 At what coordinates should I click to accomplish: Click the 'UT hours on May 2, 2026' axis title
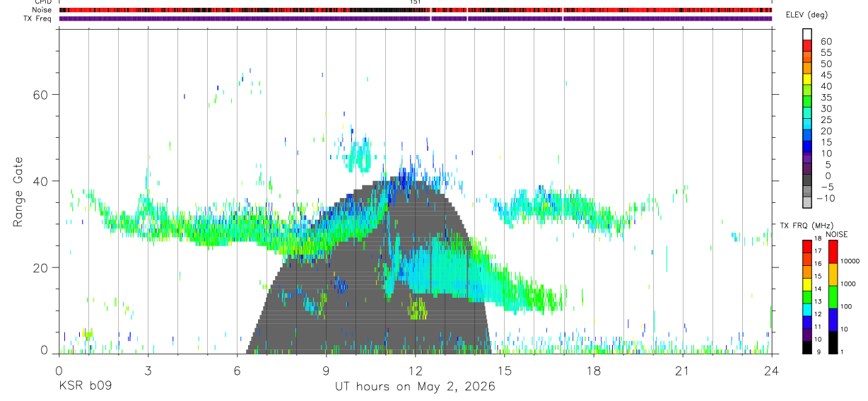tap(415, 387)
